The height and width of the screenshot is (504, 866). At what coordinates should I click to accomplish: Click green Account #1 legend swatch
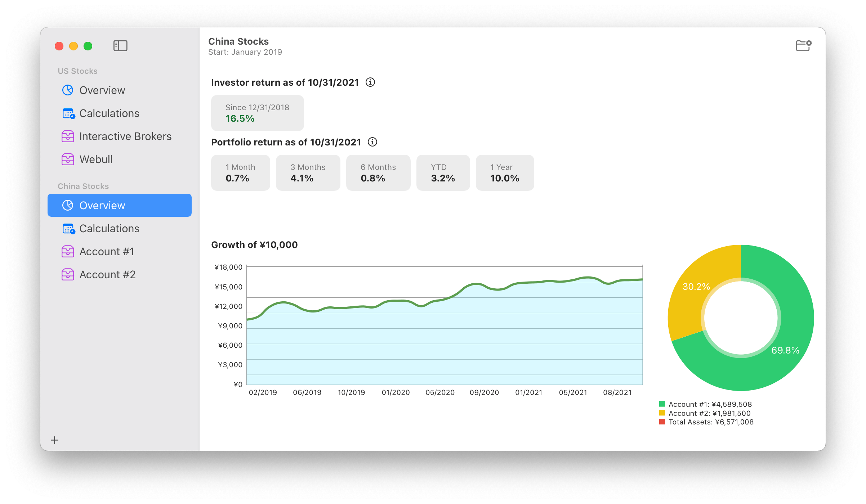[x=662, y=404]
